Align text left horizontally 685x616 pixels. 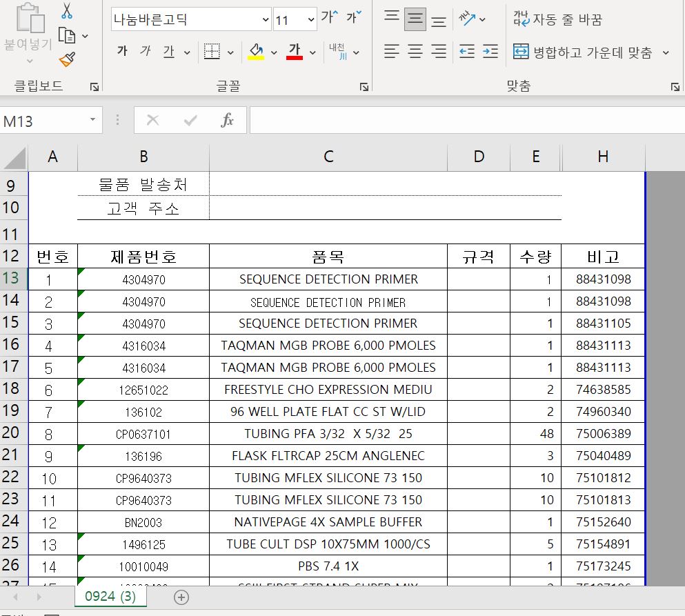[x=391, y=52]
